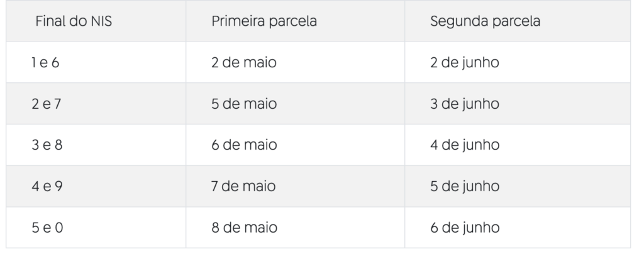Click the "5 de maio" date cell

(x=244, y=104)
